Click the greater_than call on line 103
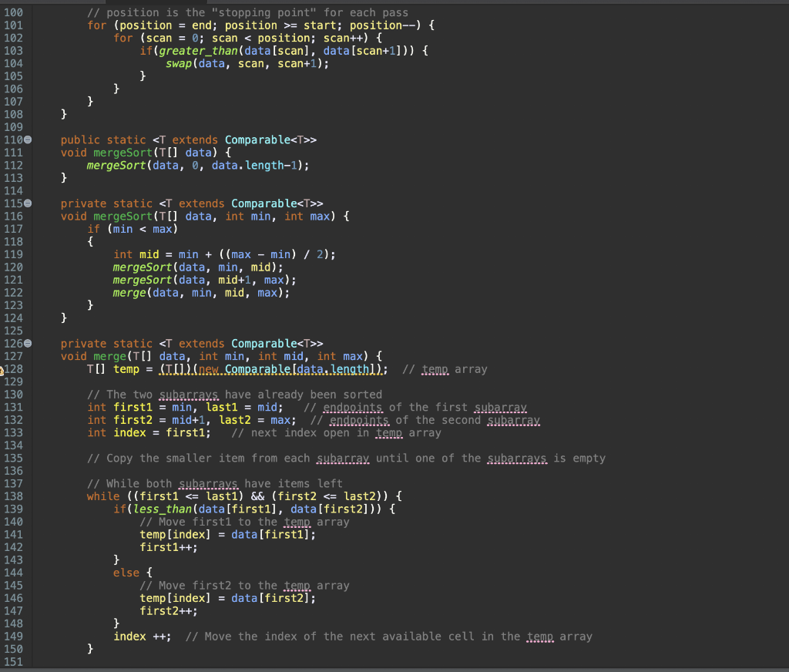Screen dimensions: 789x672 point(198,51)
